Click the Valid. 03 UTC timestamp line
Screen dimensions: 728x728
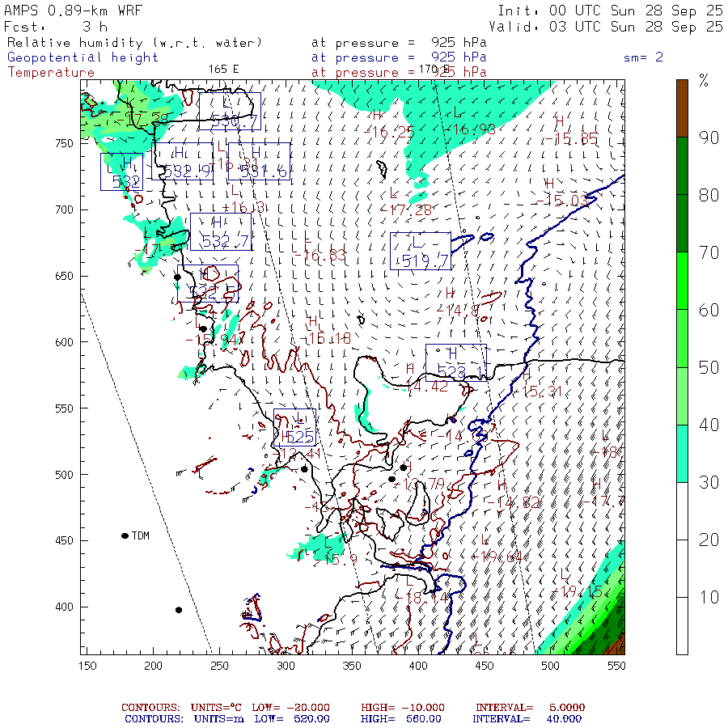610,26
